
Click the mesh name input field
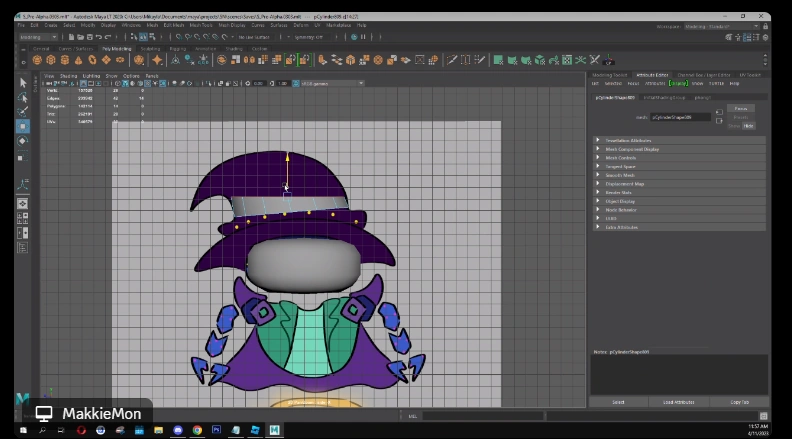click(x=680, y=117)
